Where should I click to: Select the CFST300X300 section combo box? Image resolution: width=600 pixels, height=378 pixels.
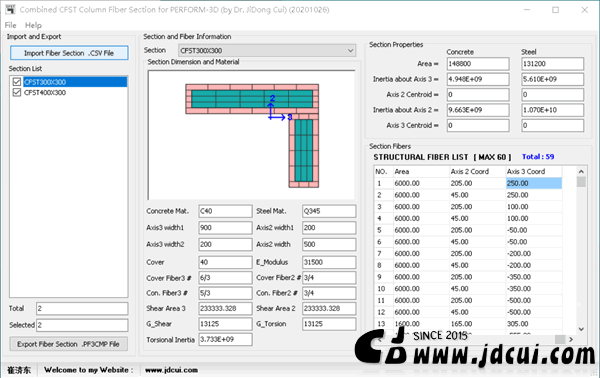coord(267,51)
